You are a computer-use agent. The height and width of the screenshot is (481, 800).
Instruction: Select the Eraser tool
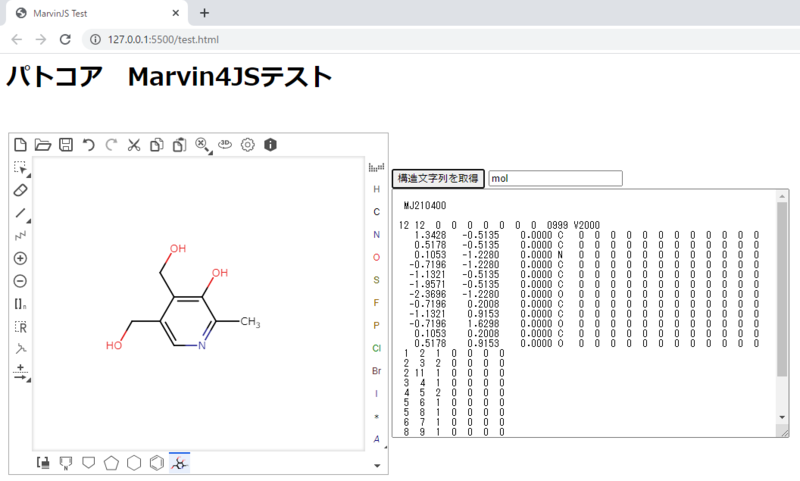[20, 190]
